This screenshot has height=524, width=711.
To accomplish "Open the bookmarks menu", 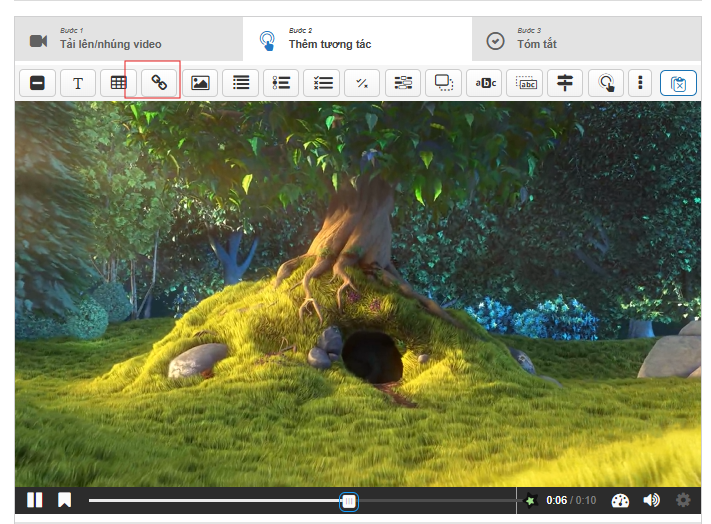I will [x=64, y=501].
